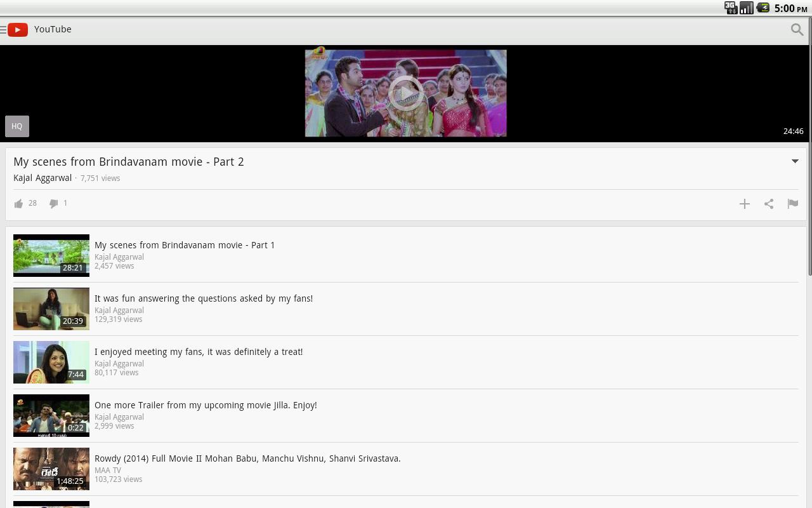This screenshot has width=812, height=508.
Task: Like the video with thumbs up
Action: 18,204
